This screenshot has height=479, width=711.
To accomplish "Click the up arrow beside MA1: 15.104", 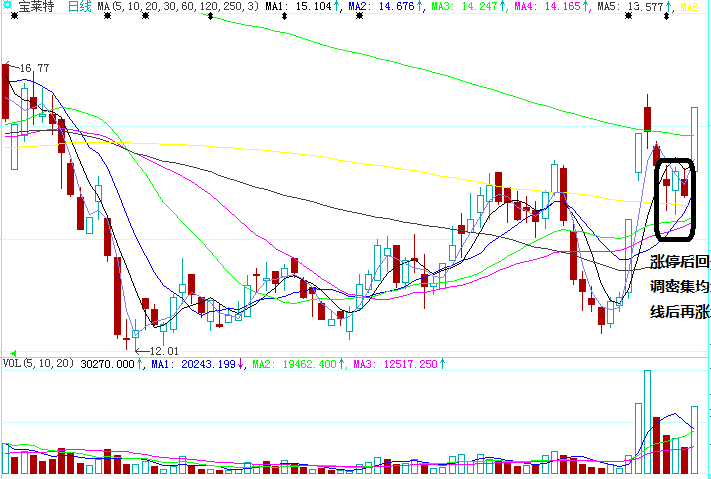I will (337, 7).
